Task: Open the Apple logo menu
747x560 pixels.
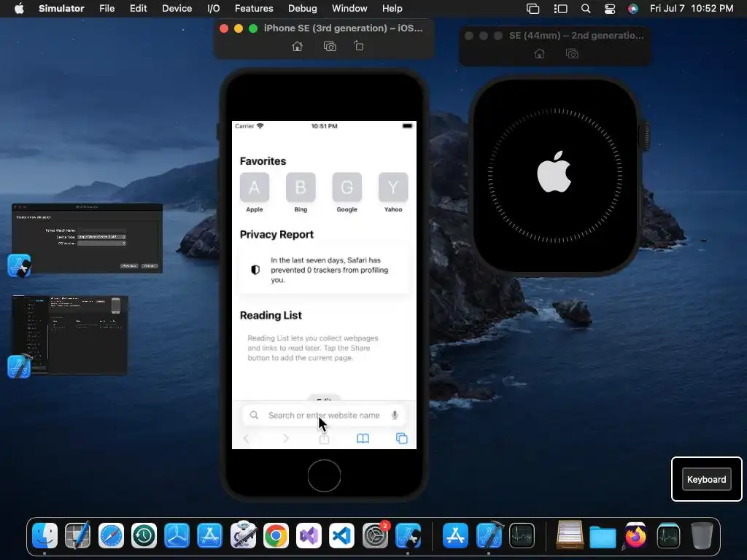Action: pos(19,9)
